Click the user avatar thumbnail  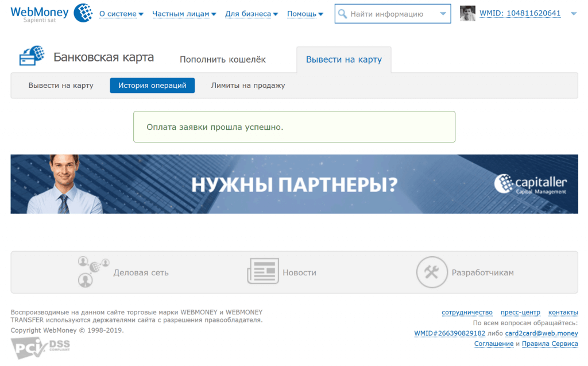467,14
